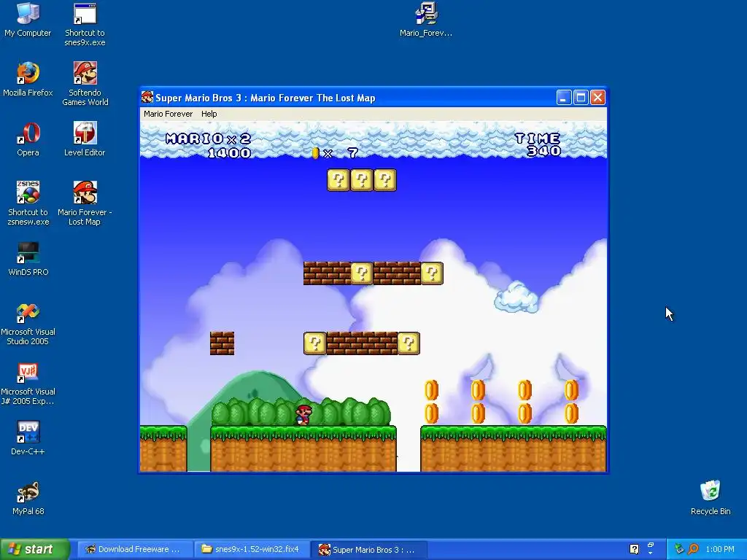The height and width of the screenshot is (560, 747).
Task: Click the game window title bar text
Action: click(266, 98)
